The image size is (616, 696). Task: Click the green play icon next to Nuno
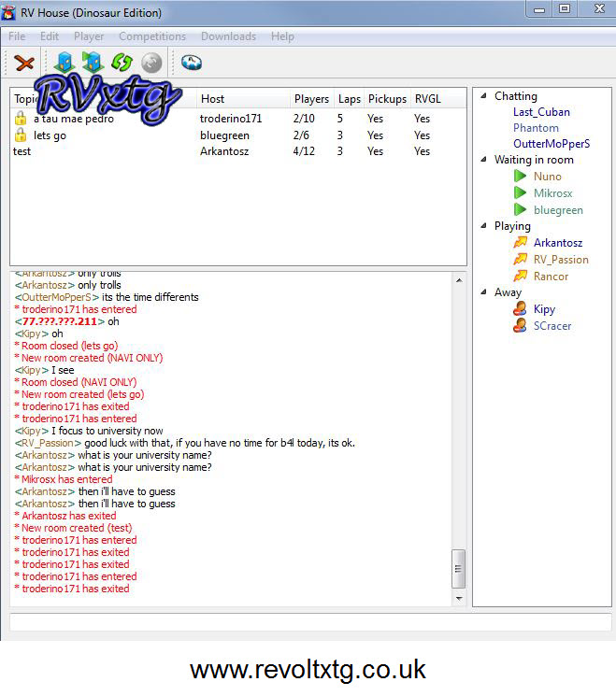(x=520, y=177)
